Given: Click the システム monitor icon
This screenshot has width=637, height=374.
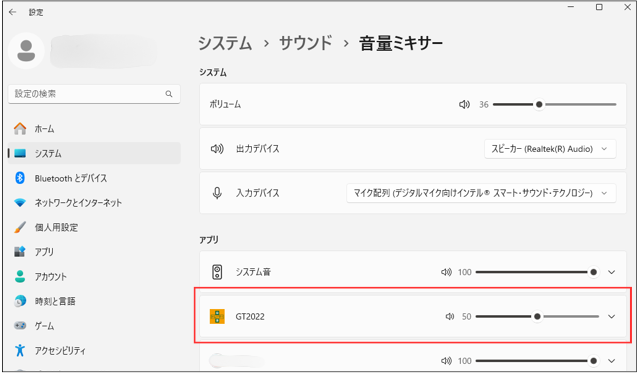Looking at the screenshot, I should (20, 153).
